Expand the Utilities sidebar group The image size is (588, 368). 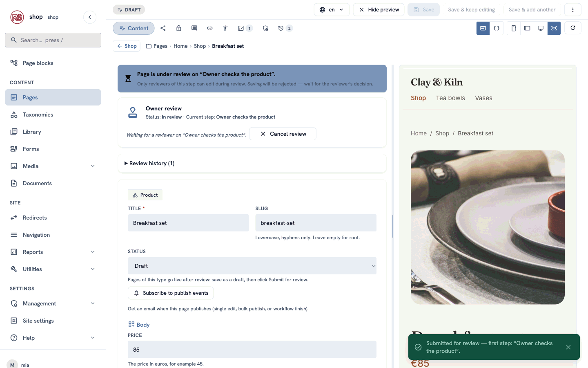53,269
